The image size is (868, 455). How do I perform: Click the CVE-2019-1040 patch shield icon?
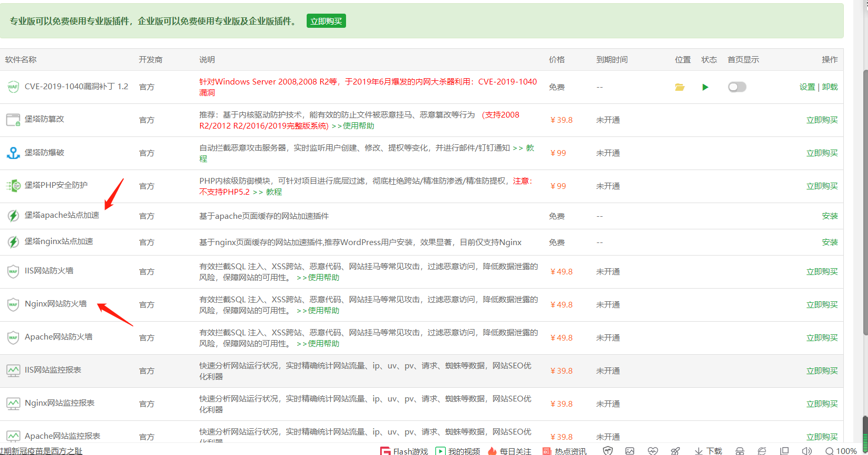[x=13, y=87]
